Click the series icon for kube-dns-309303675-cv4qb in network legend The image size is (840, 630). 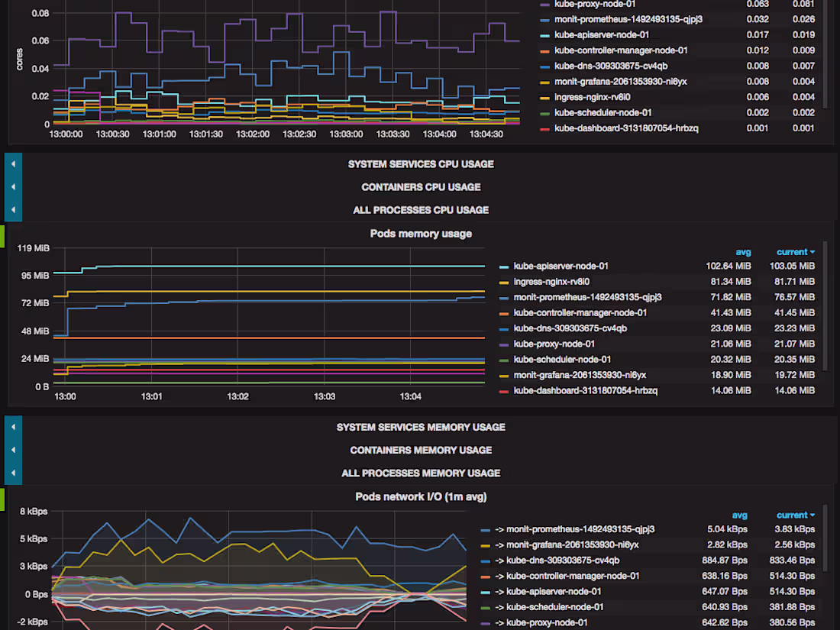pyautogui.click(x=485, y=561)
